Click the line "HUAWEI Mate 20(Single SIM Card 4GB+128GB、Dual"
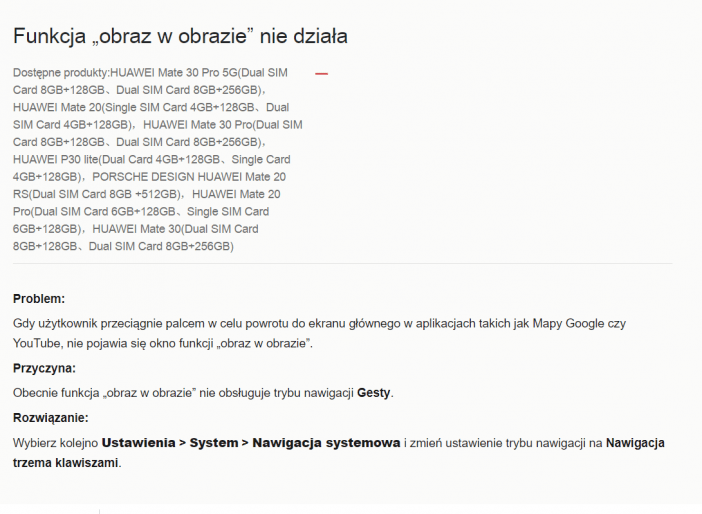 (151, 107)
